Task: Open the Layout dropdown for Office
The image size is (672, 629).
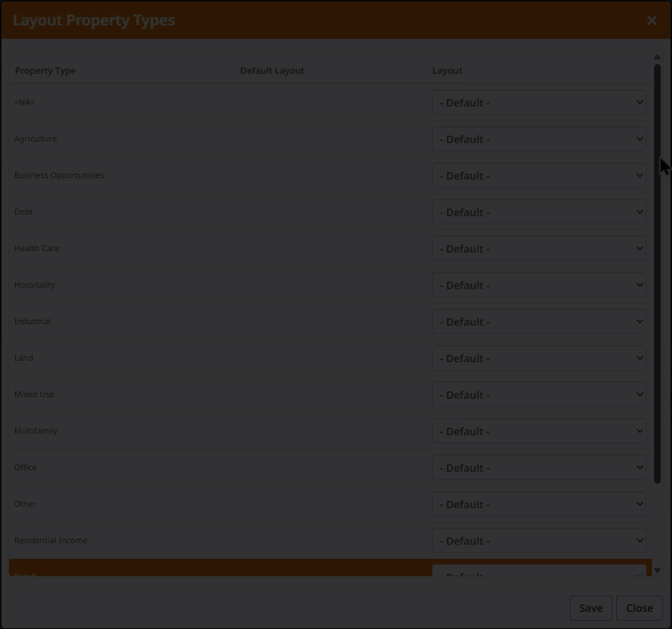Action: [539, 467]
